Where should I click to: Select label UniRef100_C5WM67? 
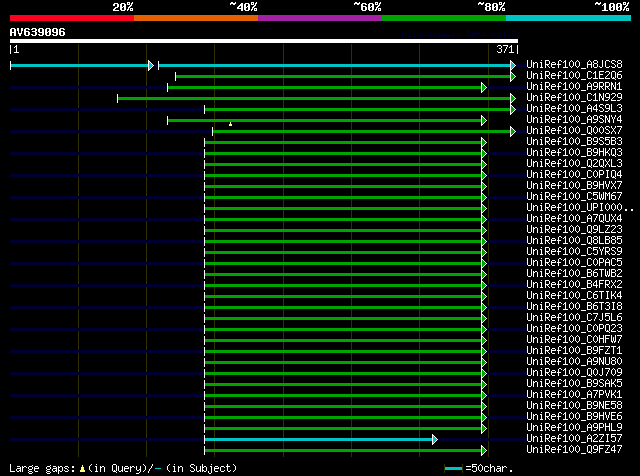pos(574,197)
